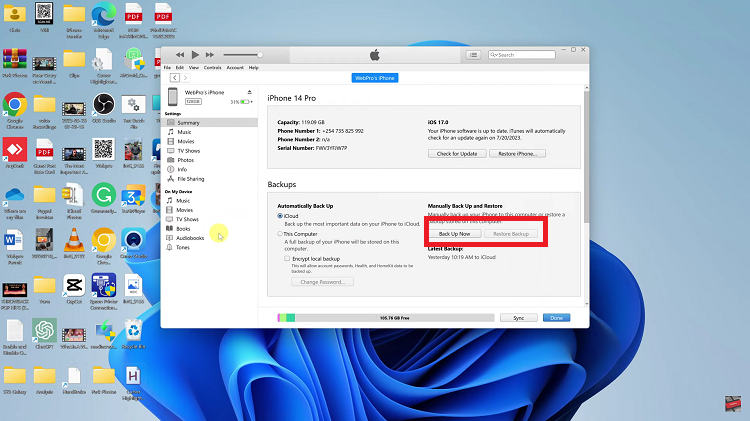Screen dimensions: 750x421
Task: Click the Sync button
Action: [x=518, y=318]
